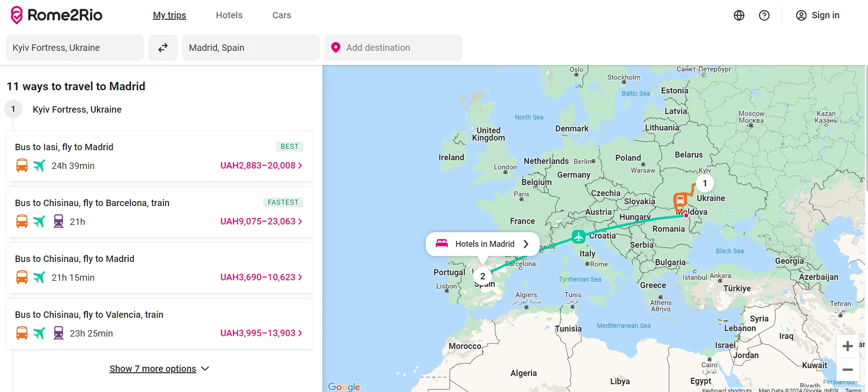Click bus icon in Valencia route card

[x=22, y=333]
